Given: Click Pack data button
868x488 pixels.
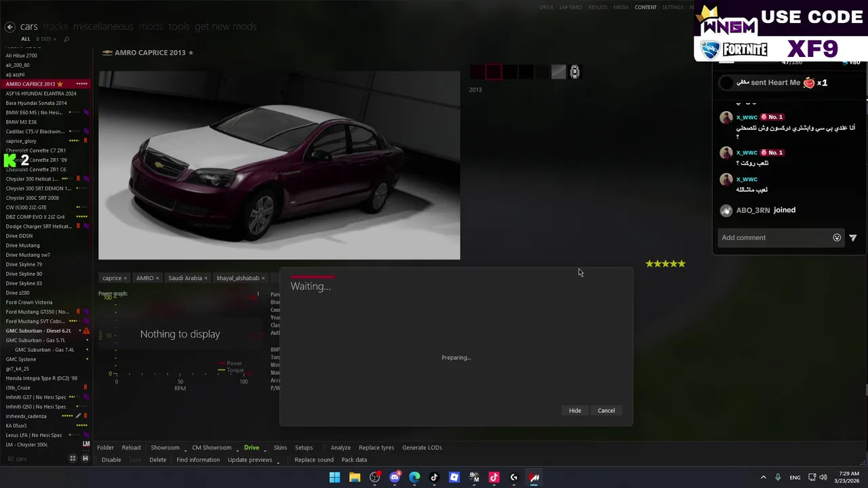Looking at the screenshot, I should coord(354,460).
